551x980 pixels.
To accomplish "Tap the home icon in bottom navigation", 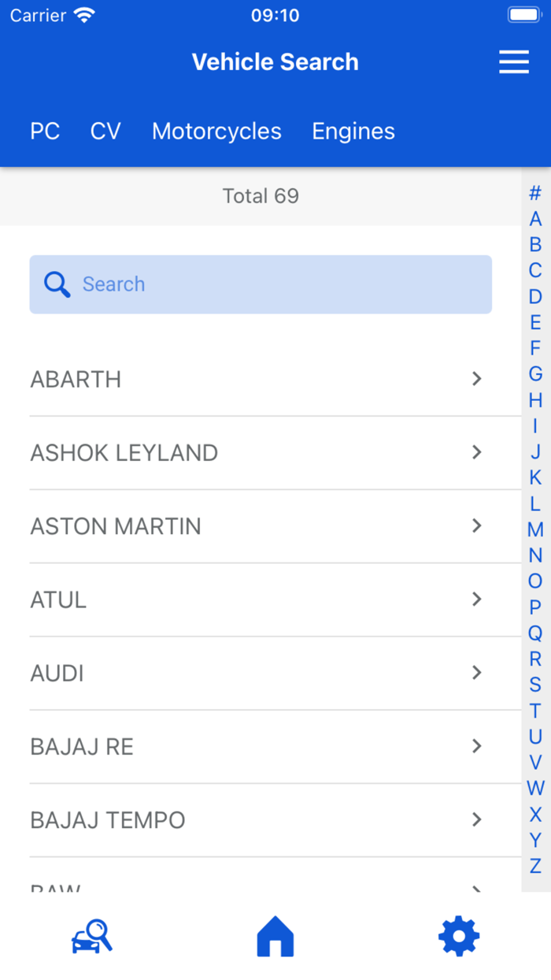I will click(275, 936).
